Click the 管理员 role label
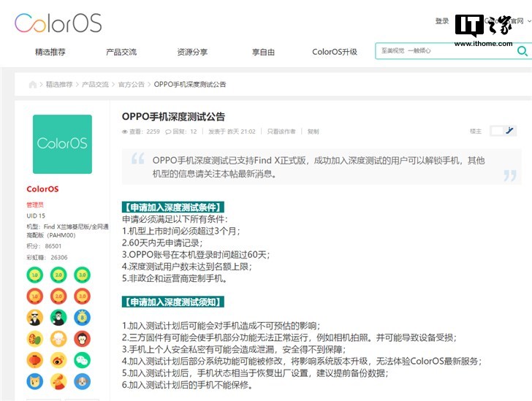532x401 pixels. (x=35, y=205)
